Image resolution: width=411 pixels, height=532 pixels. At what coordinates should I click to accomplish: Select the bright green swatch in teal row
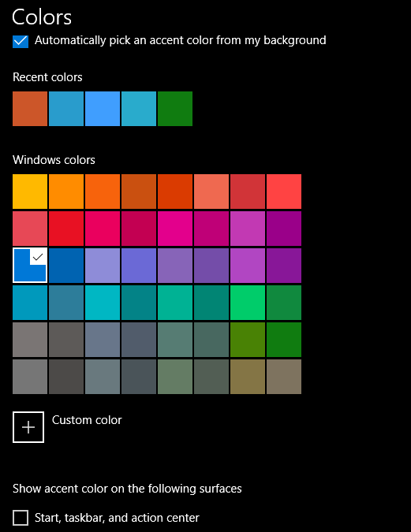248,303
